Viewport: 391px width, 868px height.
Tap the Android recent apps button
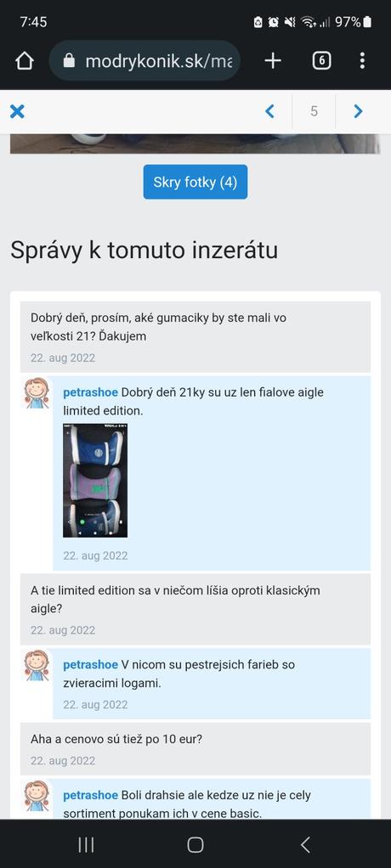coord(86,844)
